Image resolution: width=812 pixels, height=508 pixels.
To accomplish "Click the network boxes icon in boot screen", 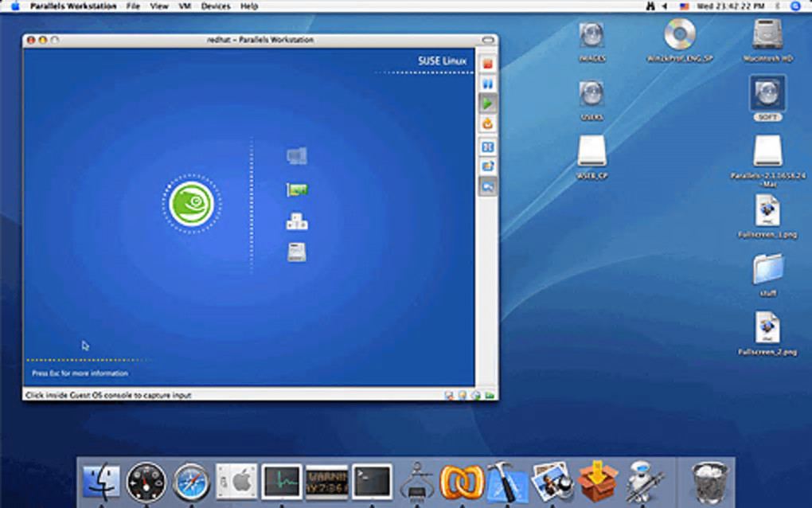I will click(297, 221).
